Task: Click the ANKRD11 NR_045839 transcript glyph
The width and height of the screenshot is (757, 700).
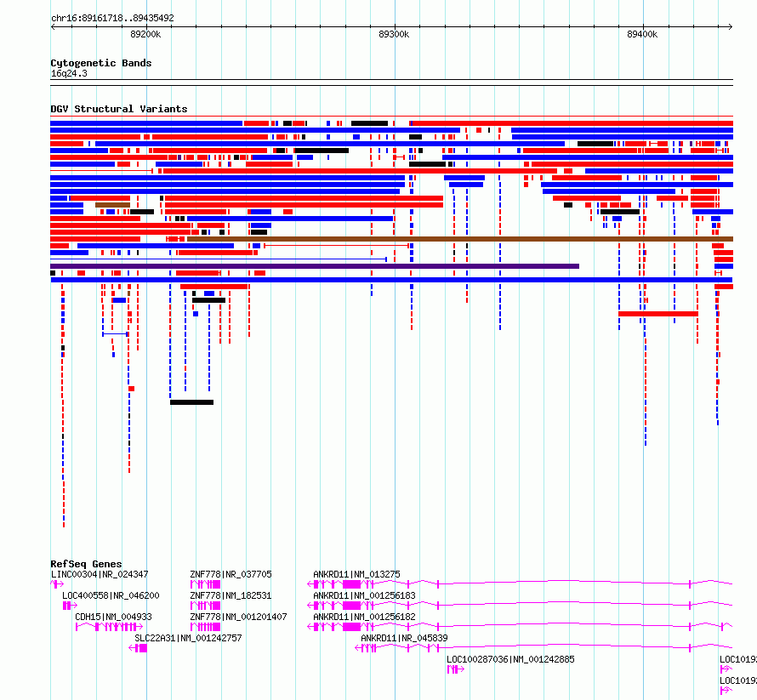Action: tap(544, 648)
